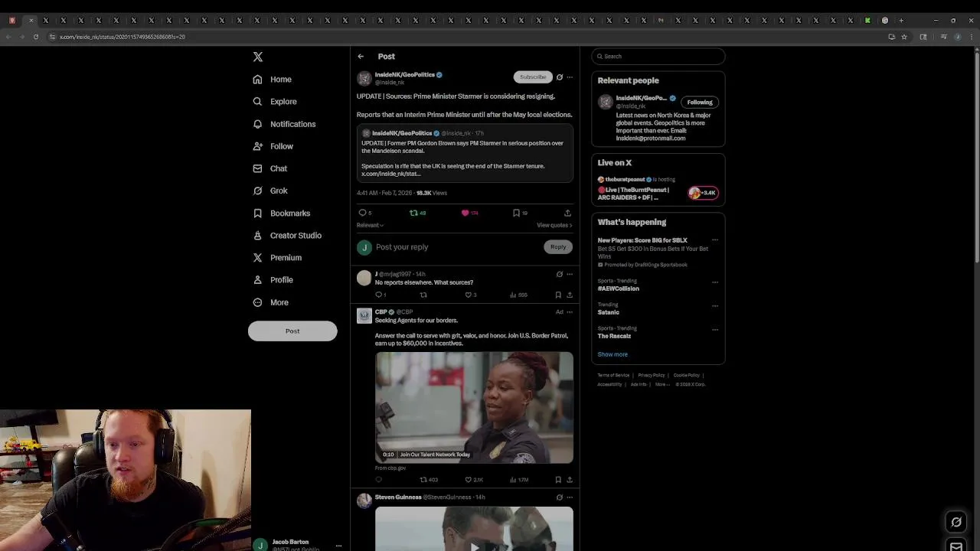Open Jacob Barton account switcher menu

tap(338, 546)
